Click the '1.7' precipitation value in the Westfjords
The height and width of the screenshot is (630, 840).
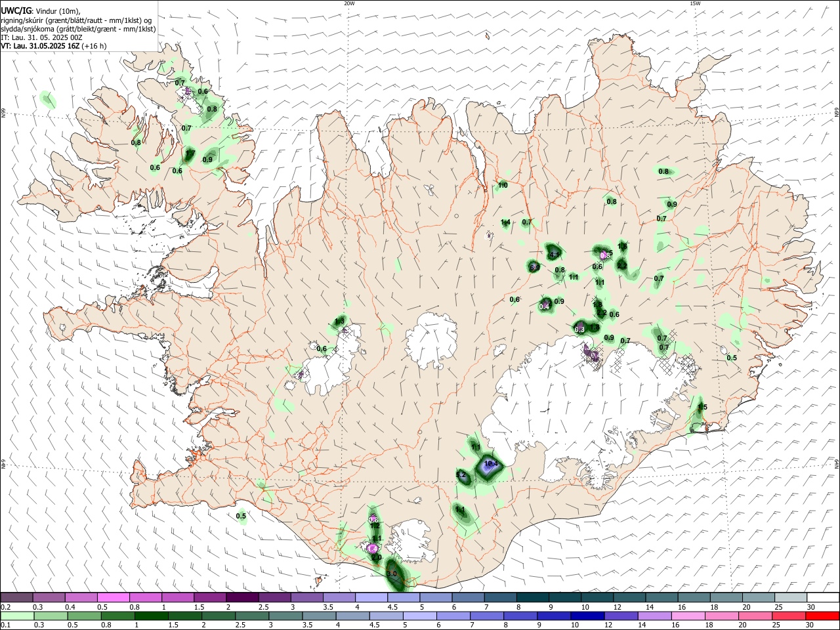(190, 154)
